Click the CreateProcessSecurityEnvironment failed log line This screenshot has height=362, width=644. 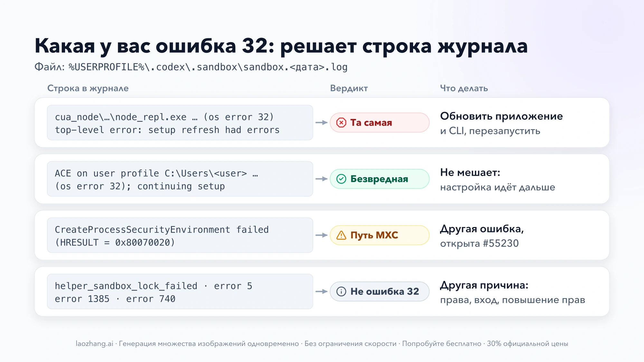(x=180, y=235)
